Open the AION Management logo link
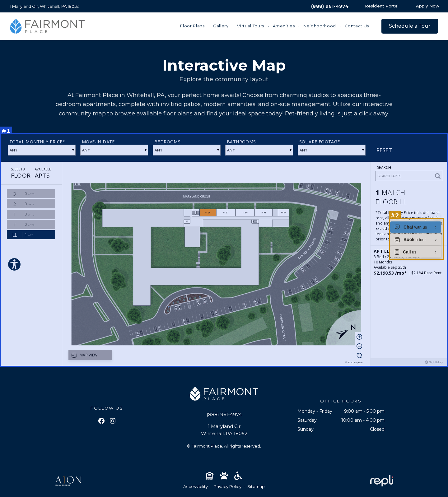448x497 pixels. pos(68,481)
